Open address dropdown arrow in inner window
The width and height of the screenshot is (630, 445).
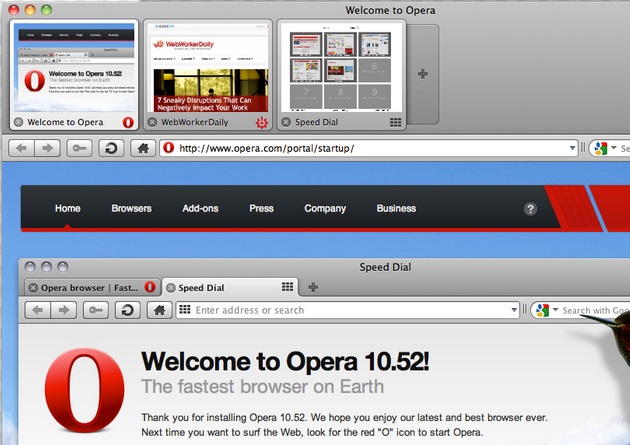pyautogui.click(x=514, y=310)
